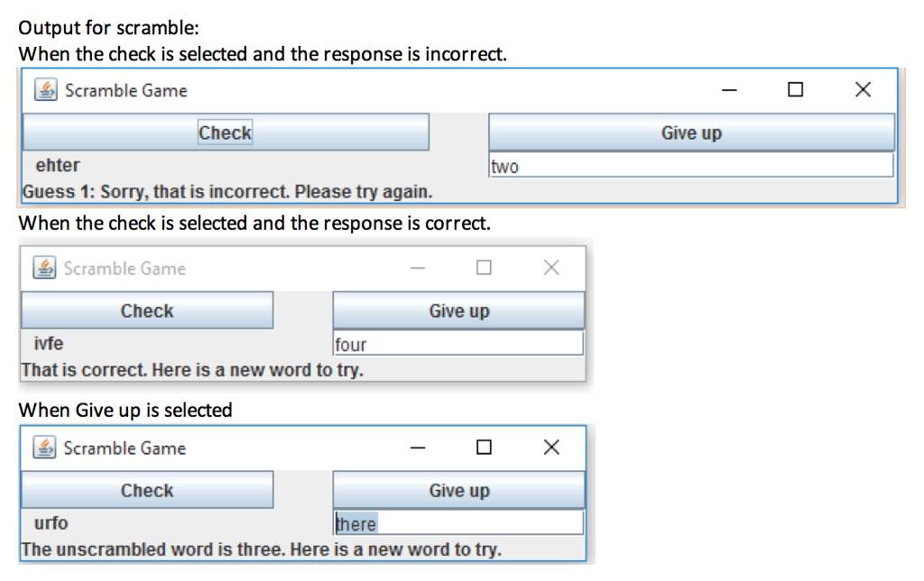Click the scrambled word 'ivfe'
Screen dimensions: 924x581
click(x=49, y=344)
